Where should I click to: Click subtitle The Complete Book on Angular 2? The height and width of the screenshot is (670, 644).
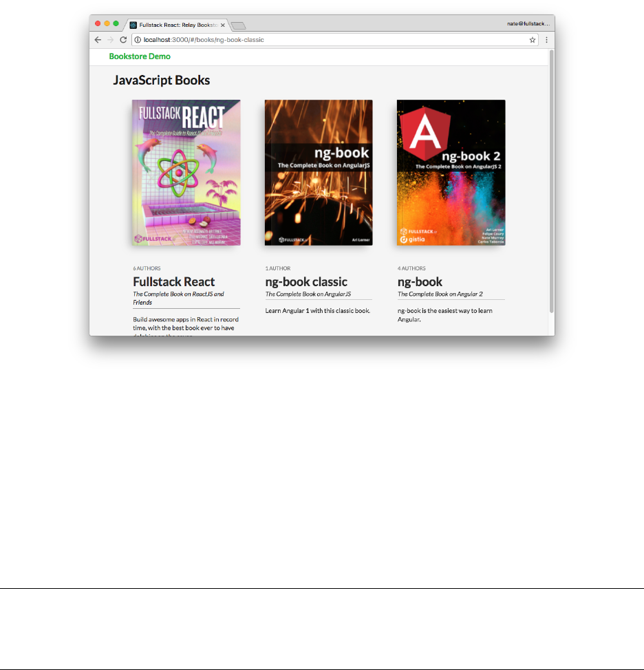click(x=440, y=294)
